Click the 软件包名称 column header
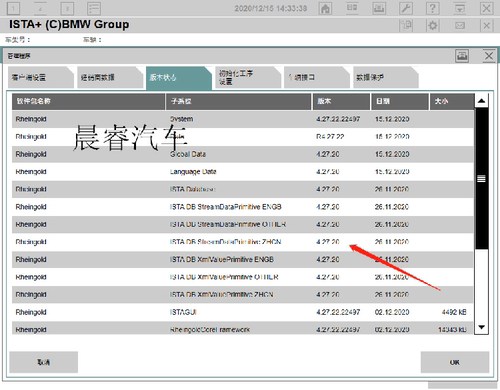The image size is (500, 390). click(88, 101)
